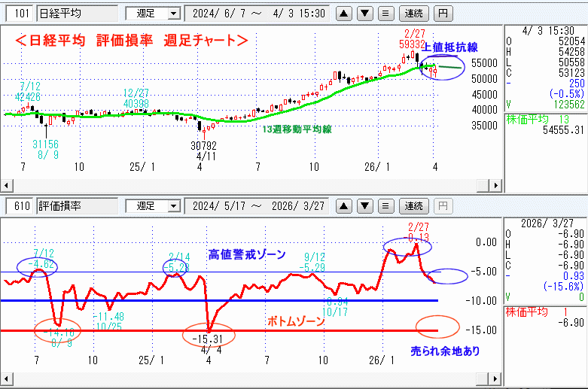Click 売られ余地あり annotation
The image size is (588, 389).
[445, 351]
